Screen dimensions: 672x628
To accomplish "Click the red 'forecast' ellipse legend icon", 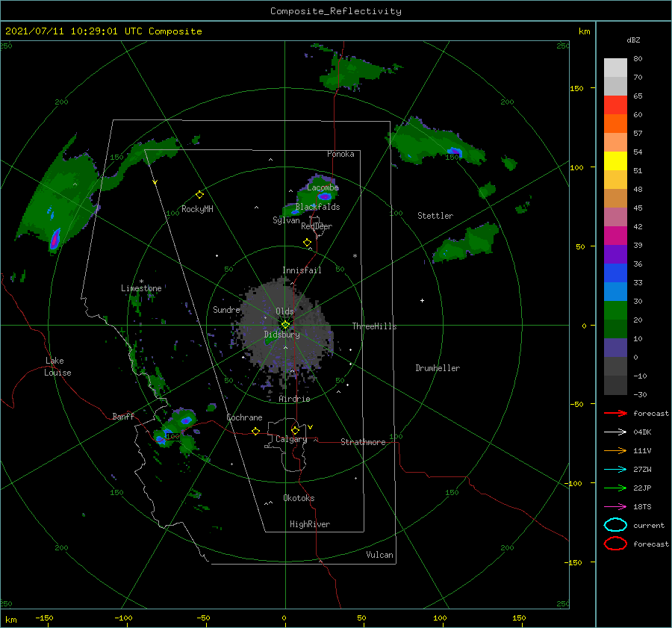I will 615,544.
